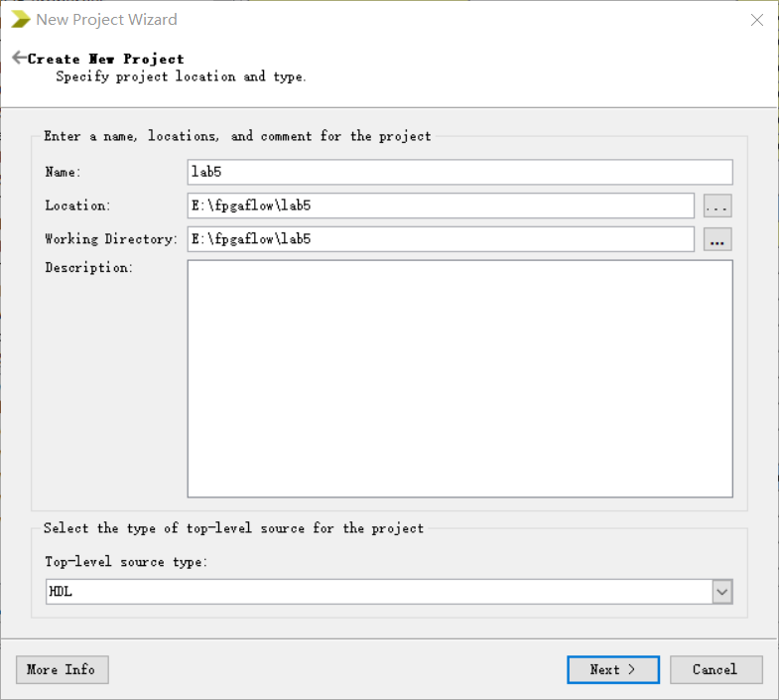Click the Working Directory: label
Screen dimensions: 779x700
[111, 239]
